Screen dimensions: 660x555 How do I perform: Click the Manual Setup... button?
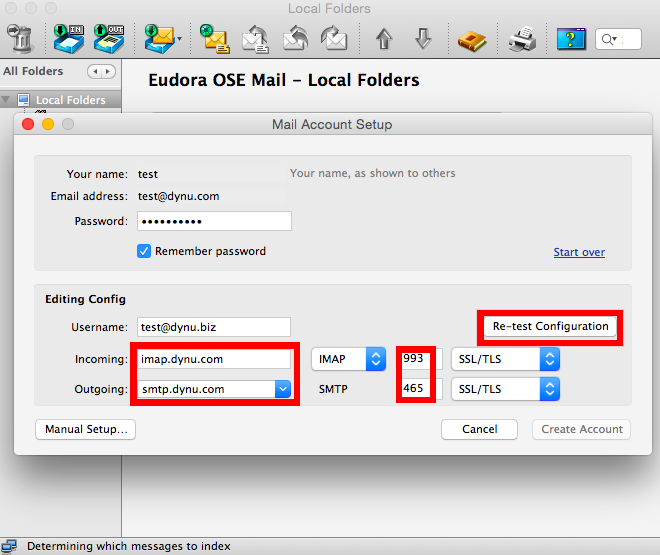tap(85, 429)
